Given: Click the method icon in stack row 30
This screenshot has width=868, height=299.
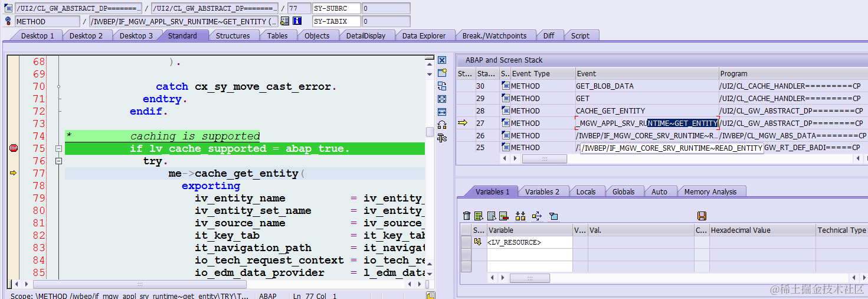Looking at the screenshot, I should click(505, 86).
